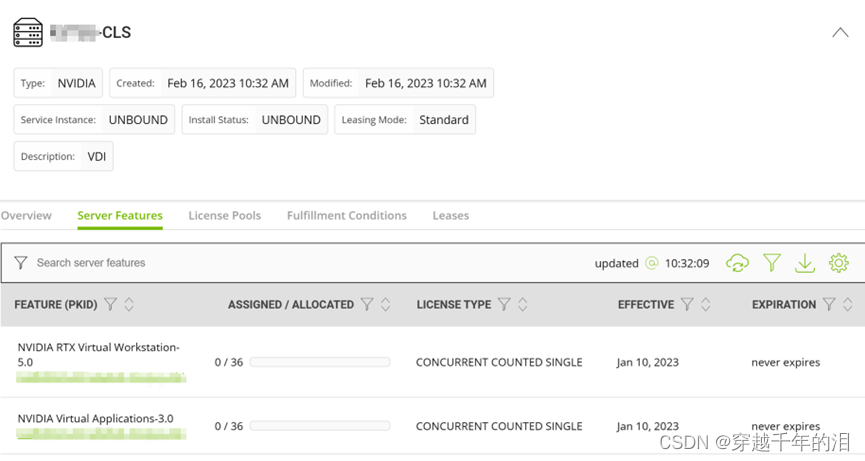
Task: Download the server features list
Action: pyautogui.click(x=805, y=263)
